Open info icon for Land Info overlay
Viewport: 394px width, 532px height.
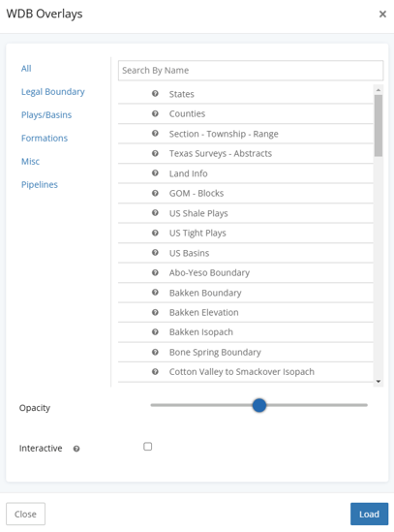[155, 173]
